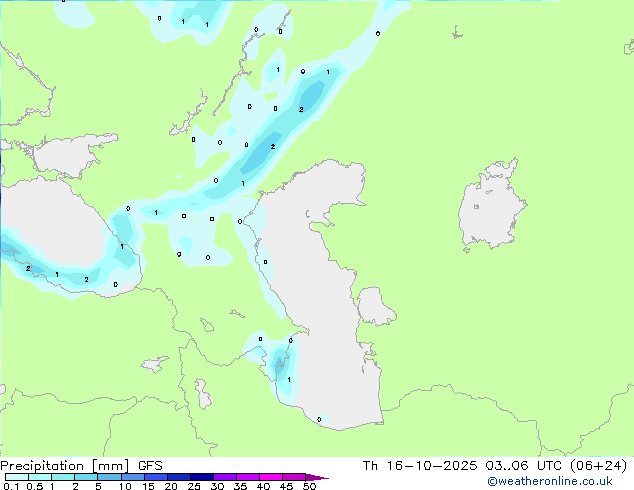Open the weatheronline.co.uk copyright link
The image size is (634, 490).
550,481
